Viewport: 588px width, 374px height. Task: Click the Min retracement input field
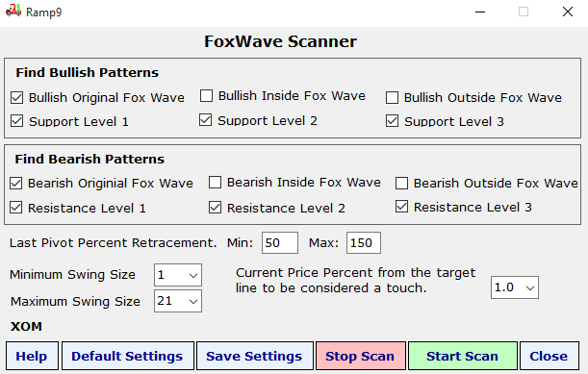(x=280, y=243)
